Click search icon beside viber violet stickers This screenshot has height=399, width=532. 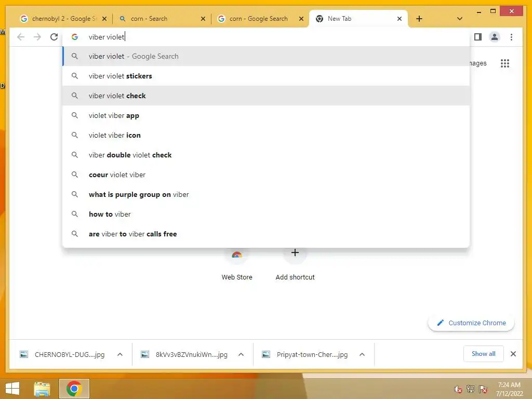point(75,76)
